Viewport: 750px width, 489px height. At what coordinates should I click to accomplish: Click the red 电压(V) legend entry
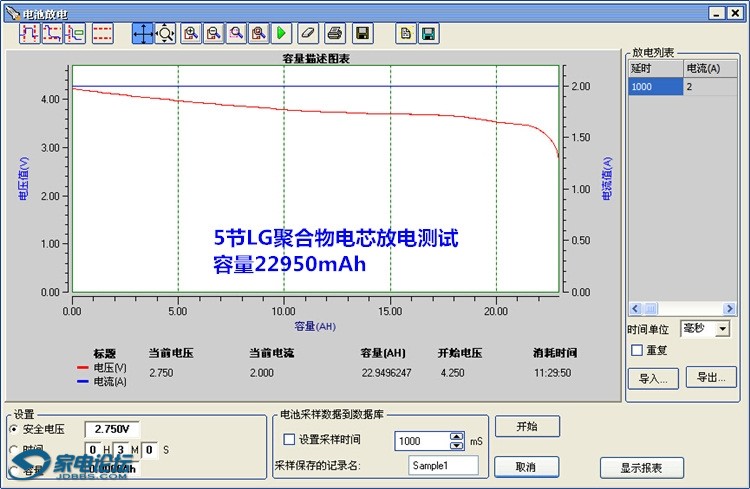pyautogui.click(x=102, y=368)
